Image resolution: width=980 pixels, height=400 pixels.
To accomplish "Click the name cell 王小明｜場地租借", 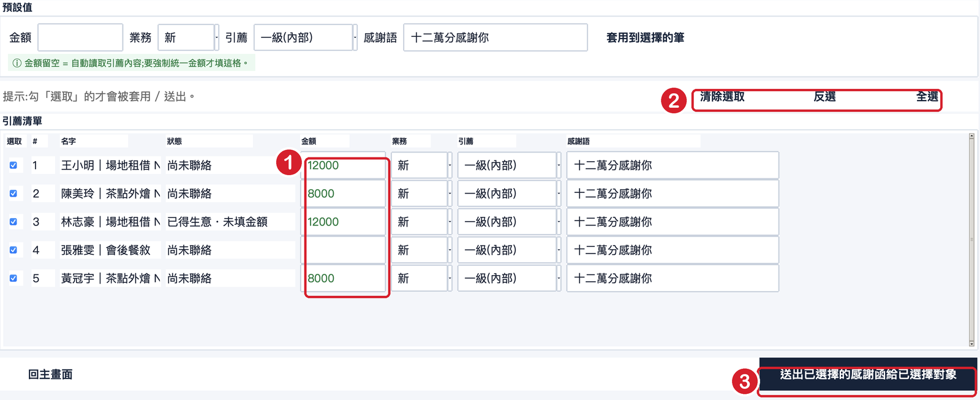I will pyautogui.click(x=110, y=165).
